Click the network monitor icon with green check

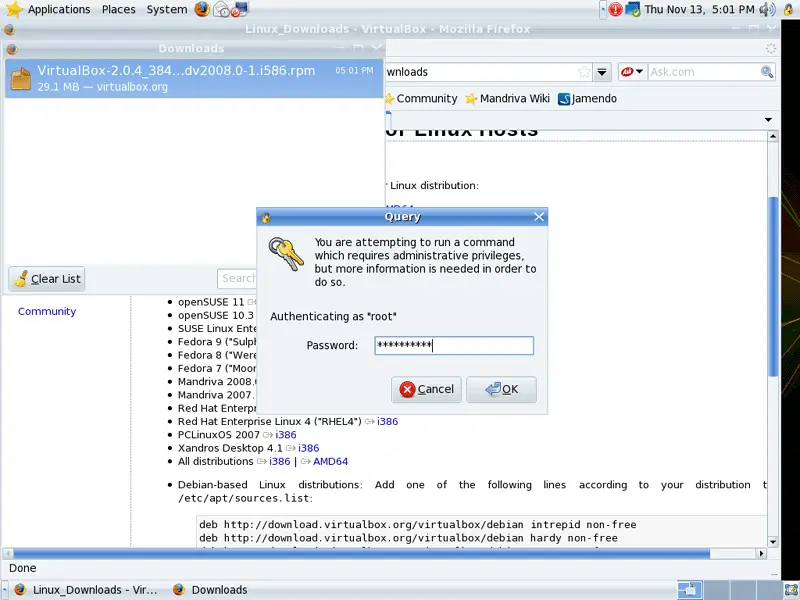[x=633, y=9]
